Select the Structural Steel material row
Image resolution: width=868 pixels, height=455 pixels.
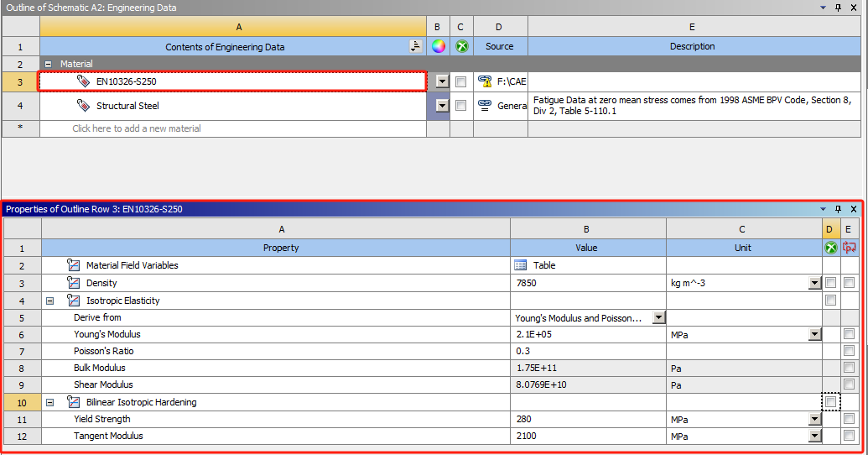click(232, 105)
